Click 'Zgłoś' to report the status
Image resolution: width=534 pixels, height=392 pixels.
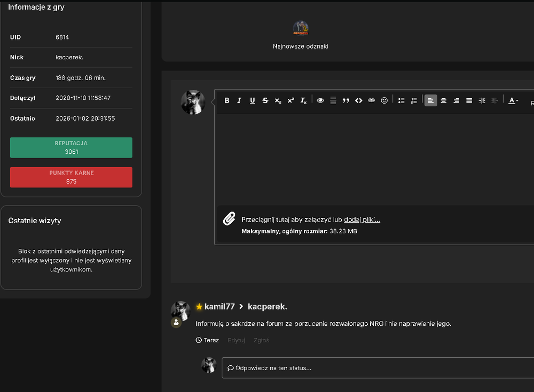click(x=261, y=340)
